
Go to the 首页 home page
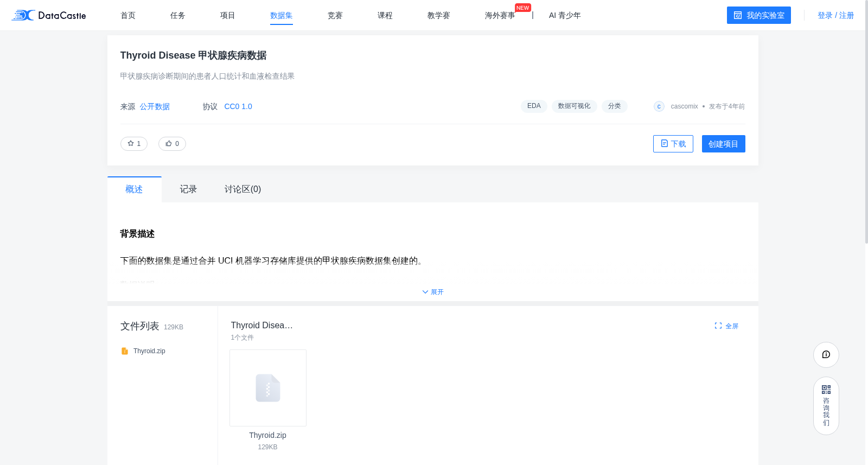[x=128, y=15]
